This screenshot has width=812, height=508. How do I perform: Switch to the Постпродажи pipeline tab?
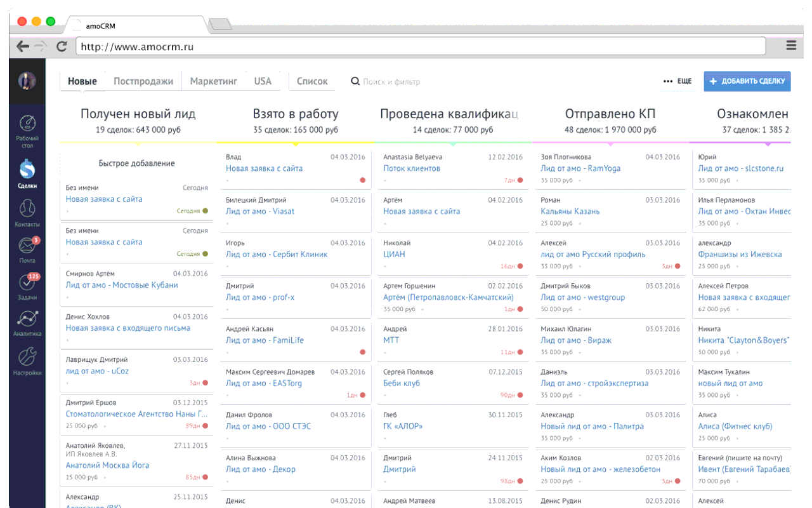(143, 81)
